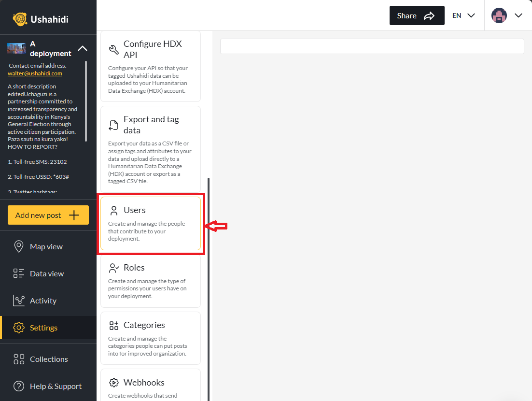The image size is (532, 401).
Task: Open the EN language dropdown
Action: [x=462, y=15]
